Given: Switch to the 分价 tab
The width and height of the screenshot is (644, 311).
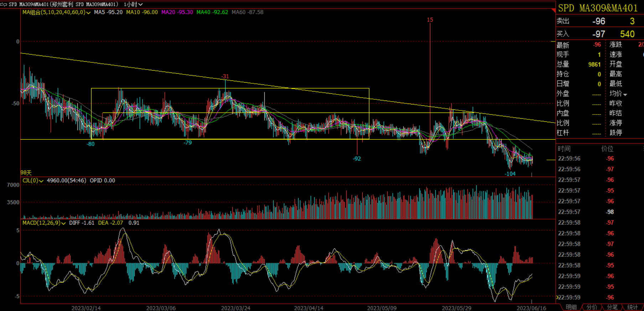Looking at the screenshot, I should coord(592,307).
